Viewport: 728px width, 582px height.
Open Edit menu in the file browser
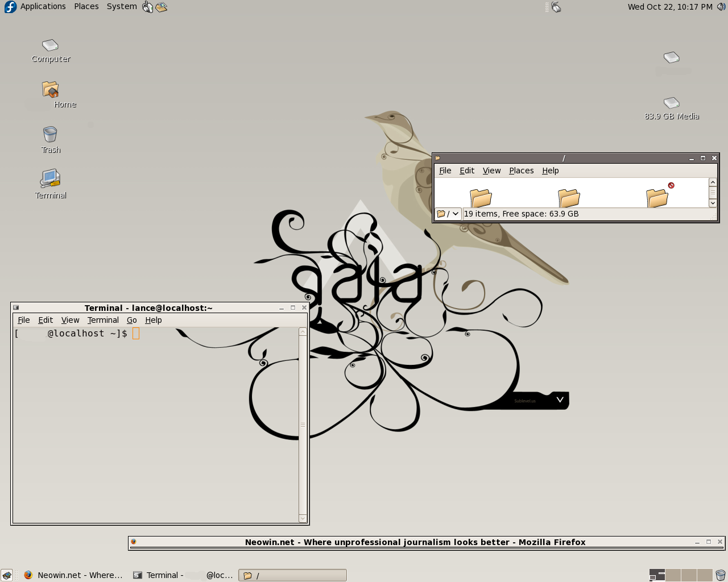click(x=467, y=171)
